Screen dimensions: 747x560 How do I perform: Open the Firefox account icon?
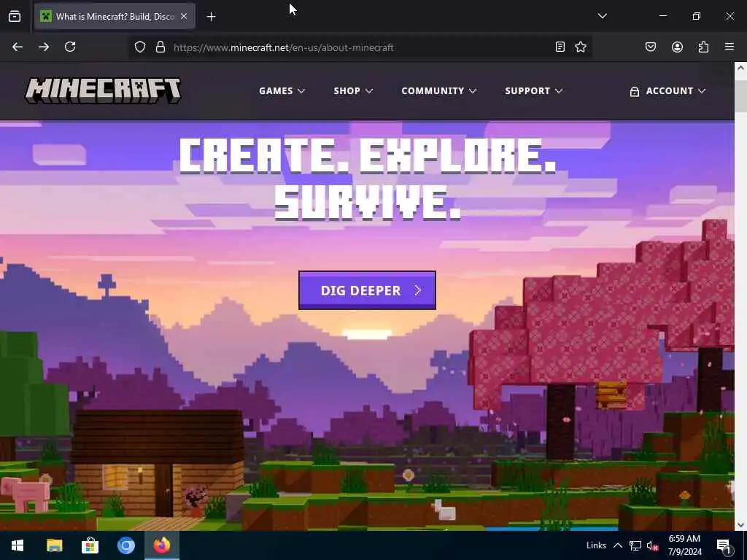point(677,47)
